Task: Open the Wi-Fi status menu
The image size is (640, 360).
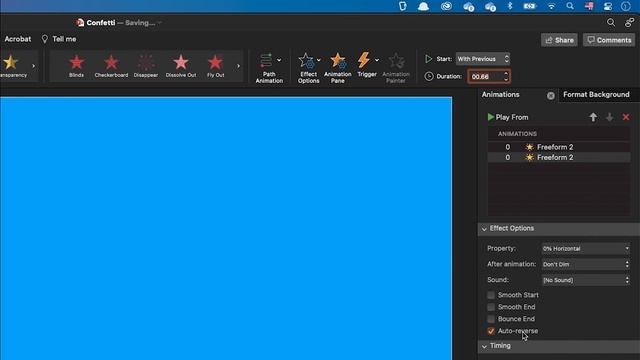Action: (551, 6)
